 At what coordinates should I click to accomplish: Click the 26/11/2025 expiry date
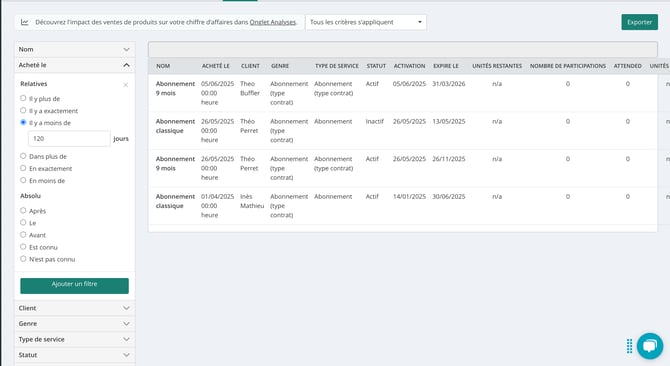(449, 159)
